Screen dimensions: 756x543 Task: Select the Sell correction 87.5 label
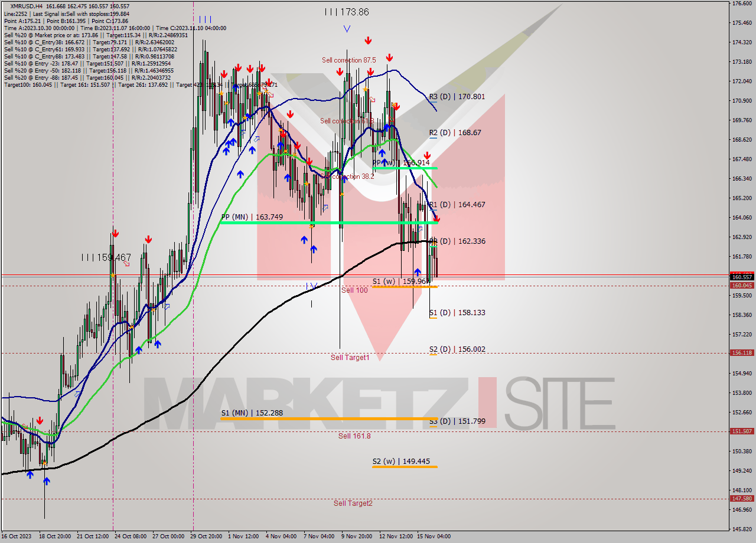click(x=349, y=60)
